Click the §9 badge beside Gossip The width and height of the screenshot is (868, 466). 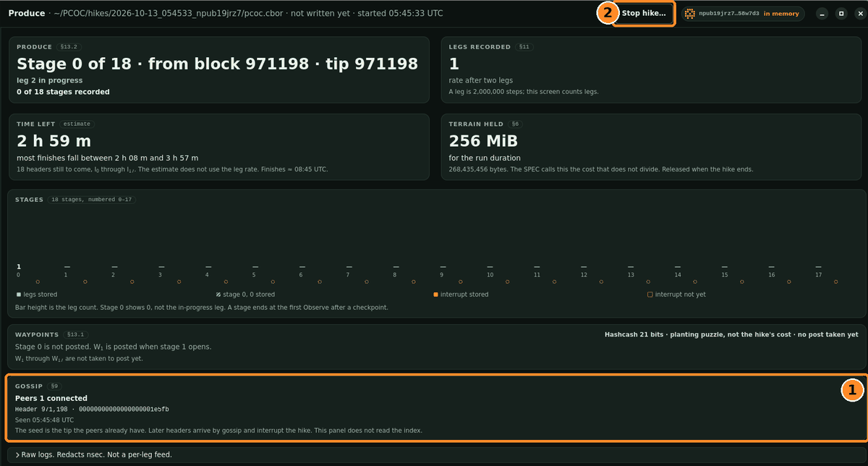click(x=54, y=386)
